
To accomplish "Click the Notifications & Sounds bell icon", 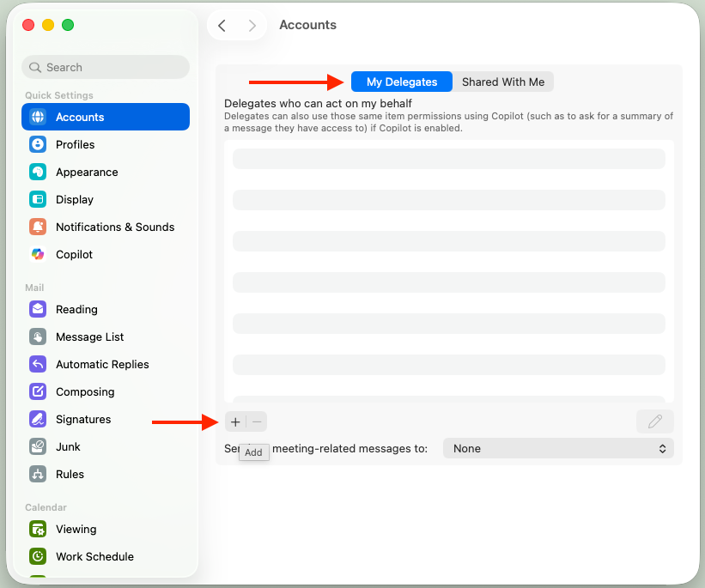I will (x=38, y=227).
